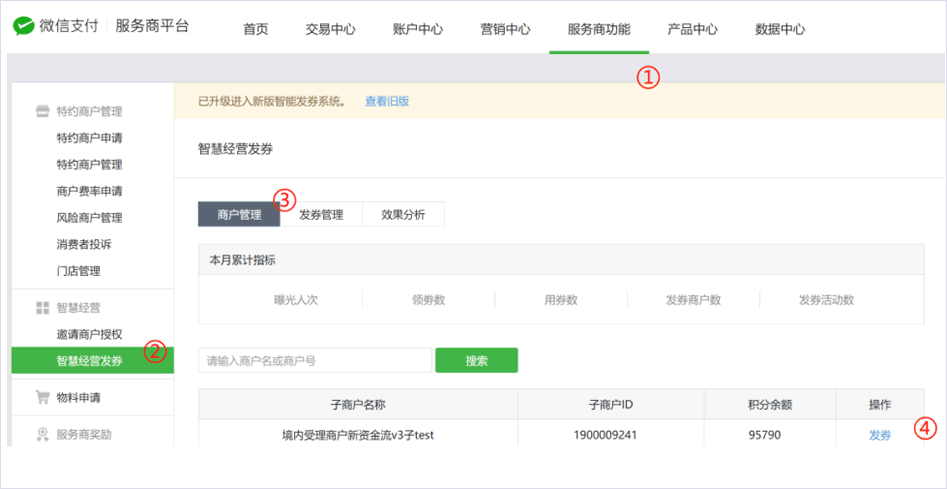This screenshot has width=947, height=489.
Task: Select 营销中心 in the top bar
Action: (x=505, y=29)
